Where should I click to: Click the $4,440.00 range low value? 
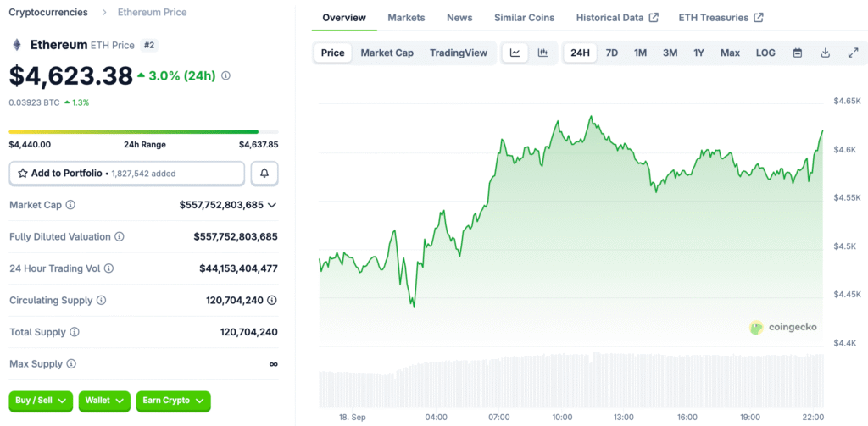click(x=30, y=144)
